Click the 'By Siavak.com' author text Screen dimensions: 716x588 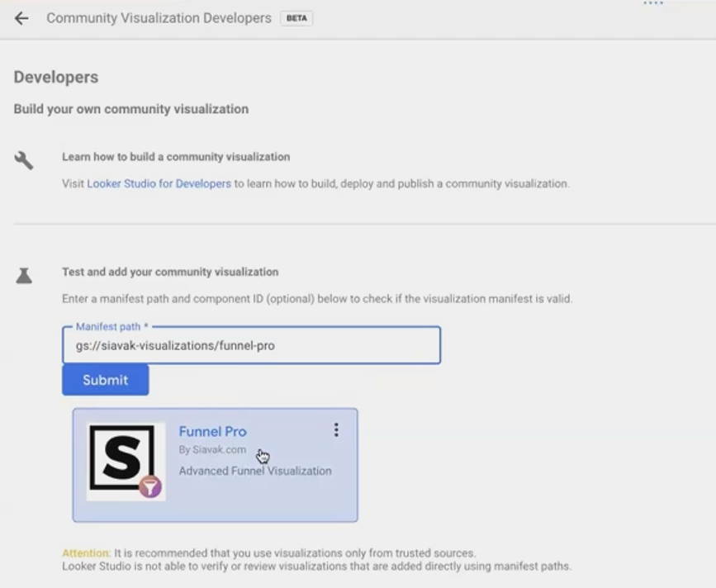(212, 450)
